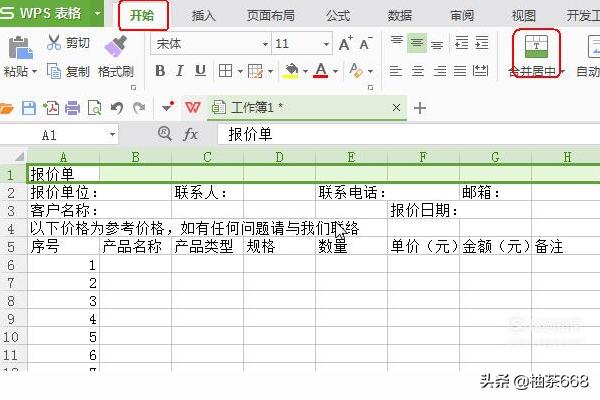Click the Format Painter (格式刷) brush icon

coord(115,45)
